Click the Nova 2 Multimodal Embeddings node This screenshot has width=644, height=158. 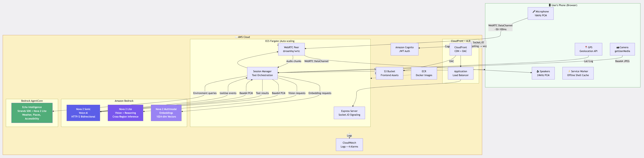166,113
